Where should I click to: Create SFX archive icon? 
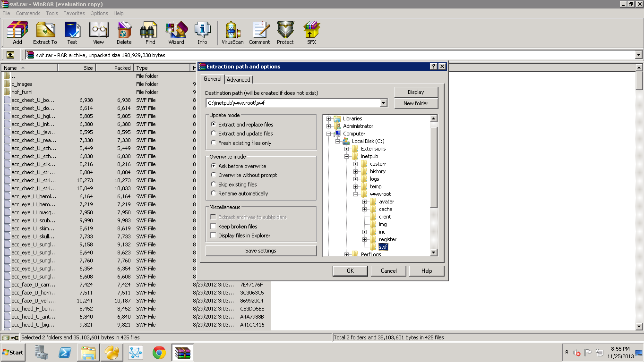(311, 33)
